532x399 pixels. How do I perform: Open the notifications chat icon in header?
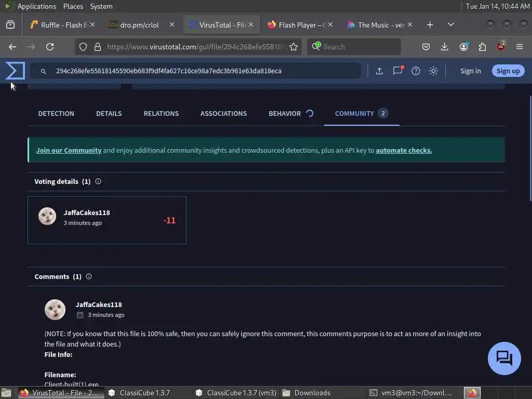(x=397, y=71)
